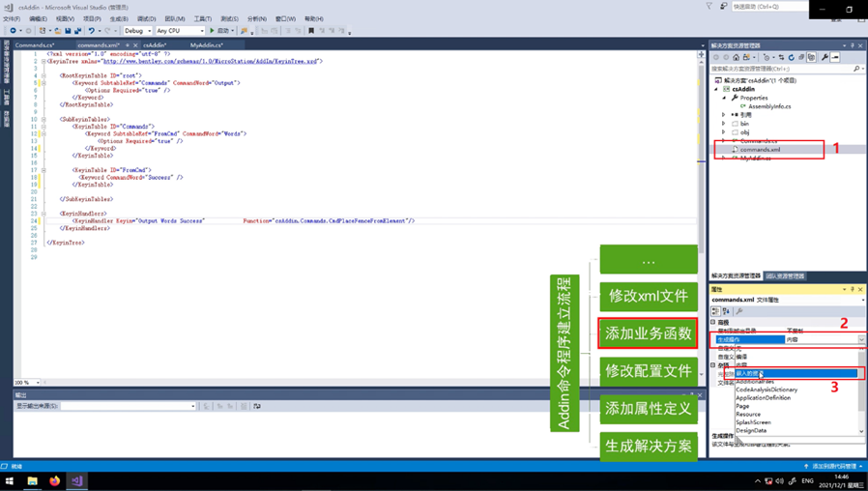
Task: Click the Property Pages wrench icon in Properties
Action: pyautogui.click(x=739, y=311)
